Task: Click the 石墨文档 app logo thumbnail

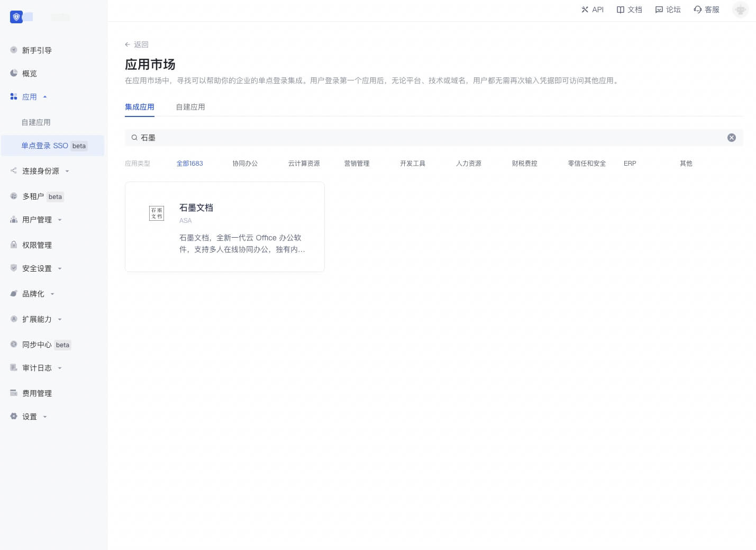Action: point(157,213)
